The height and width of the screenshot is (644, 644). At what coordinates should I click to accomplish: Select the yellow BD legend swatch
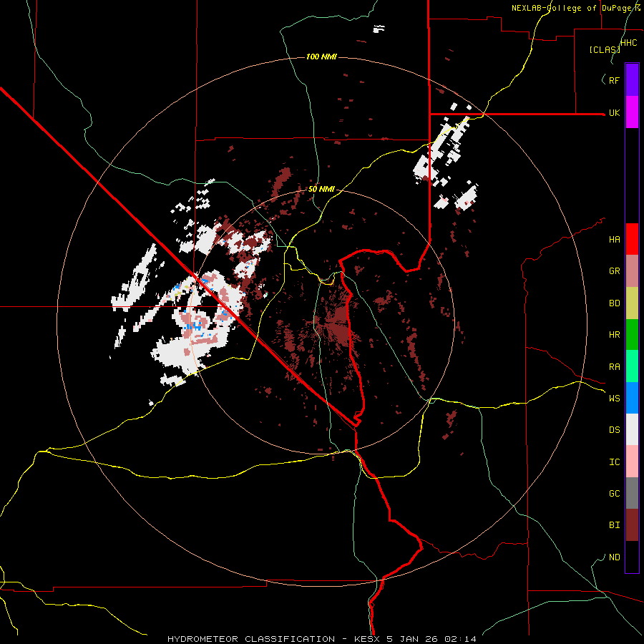pyautogui.click(x=632, y=303)
